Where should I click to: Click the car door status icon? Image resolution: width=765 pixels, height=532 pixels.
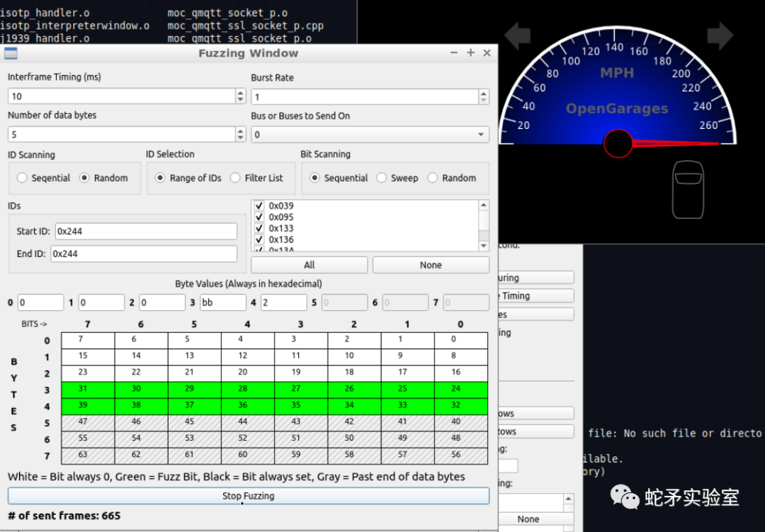click(687, 189)
